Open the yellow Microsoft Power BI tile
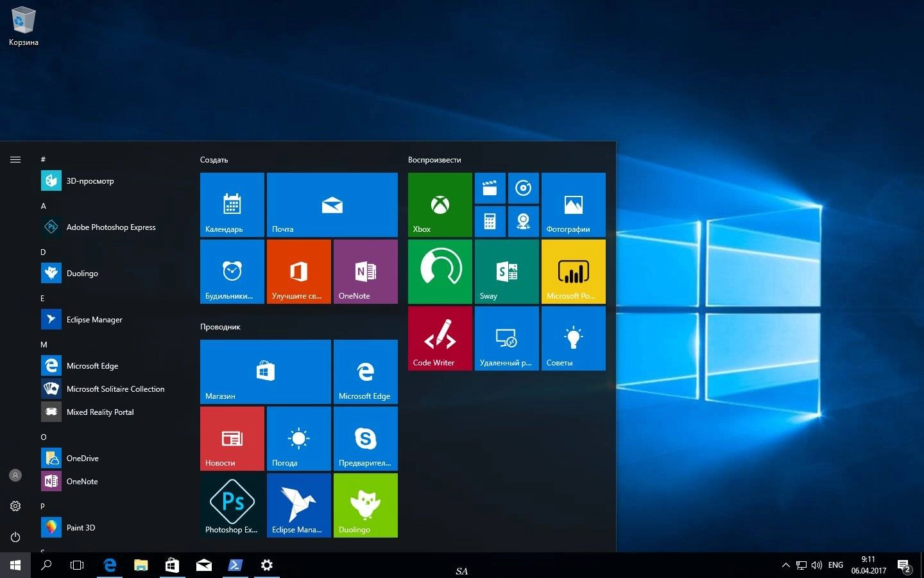This screenshot has height=578, width=924. pyautogui.click(x=574, y=272)
